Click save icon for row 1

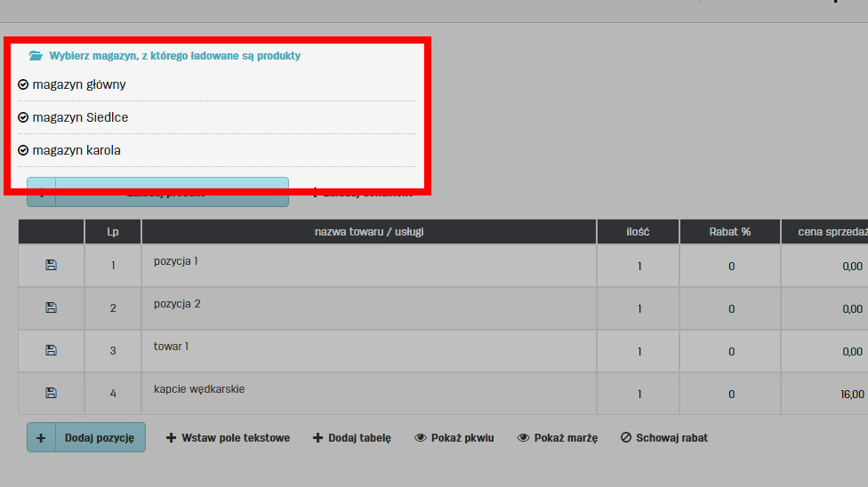[x=51, y=265]
